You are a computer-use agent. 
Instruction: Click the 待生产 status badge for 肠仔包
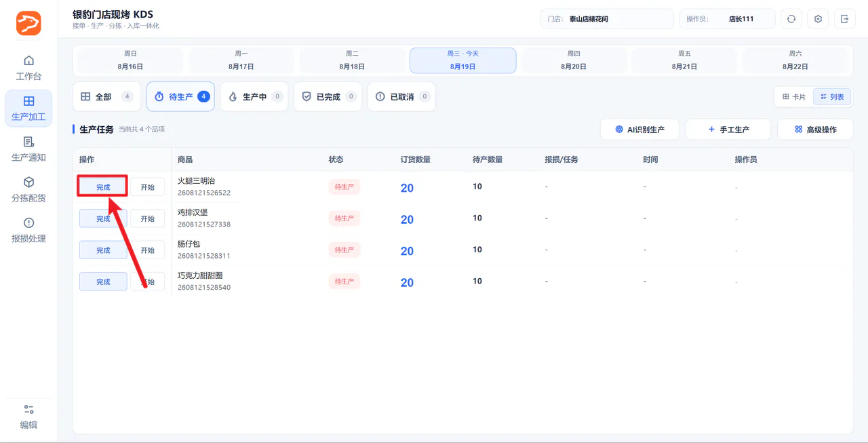tap(344, 250)
